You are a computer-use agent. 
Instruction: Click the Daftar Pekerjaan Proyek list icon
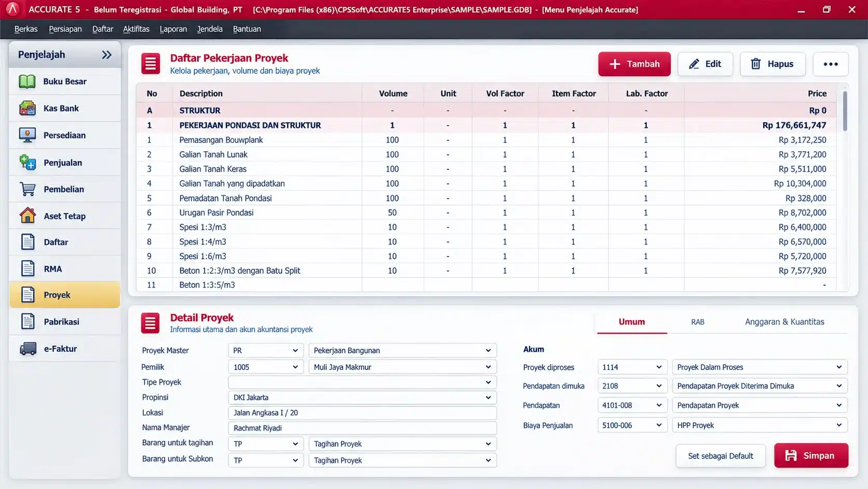(x=151, y=64)
